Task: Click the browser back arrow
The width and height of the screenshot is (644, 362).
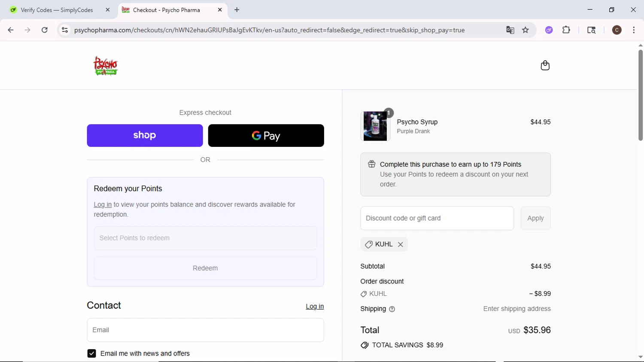Action: point(11,30)
